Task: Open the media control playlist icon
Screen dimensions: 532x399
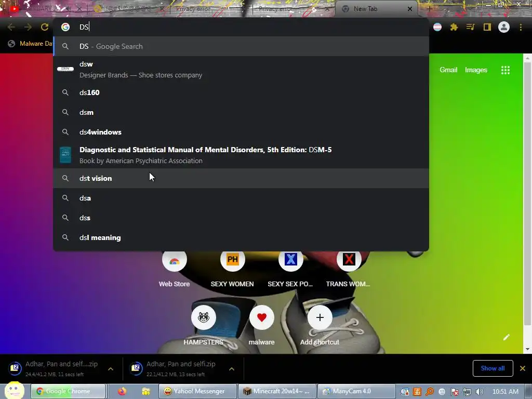Action: [470, 27]
